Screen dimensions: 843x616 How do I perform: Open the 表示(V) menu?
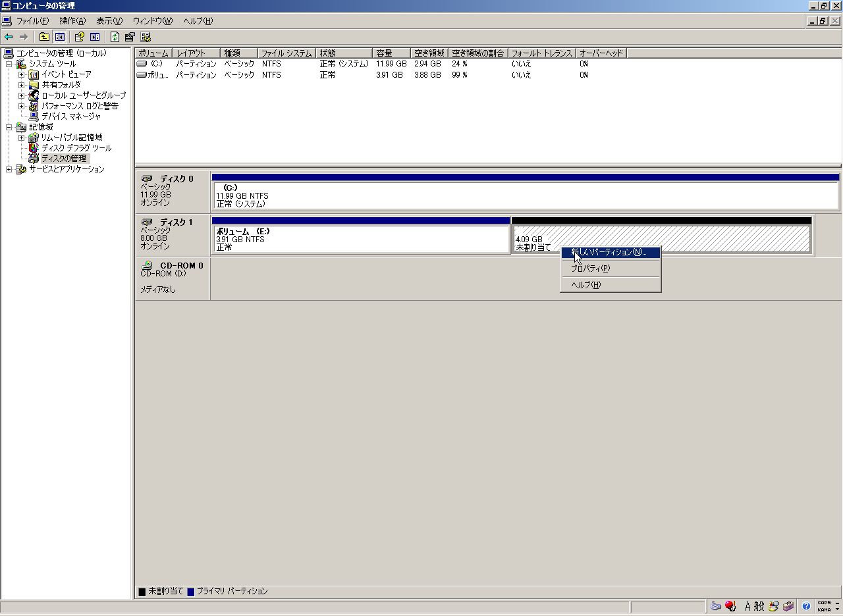109,21
